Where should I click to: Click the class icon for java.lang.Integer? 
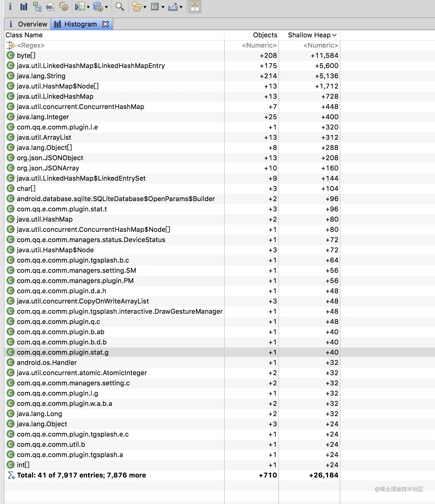(x=11, y=117)
